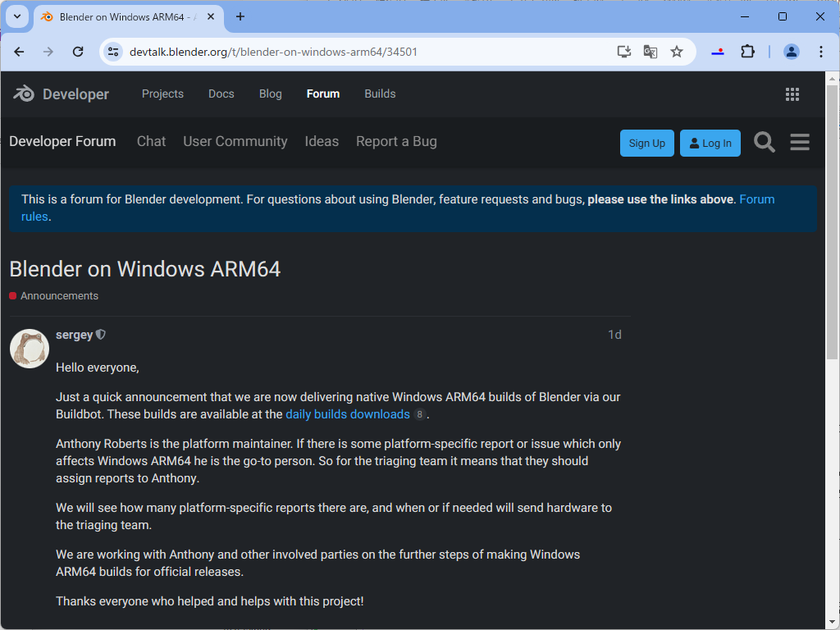Open the forum search magnifier
The height and width of the screenshot is (630, 840).
pyautogui.click(x=765, y=143)
